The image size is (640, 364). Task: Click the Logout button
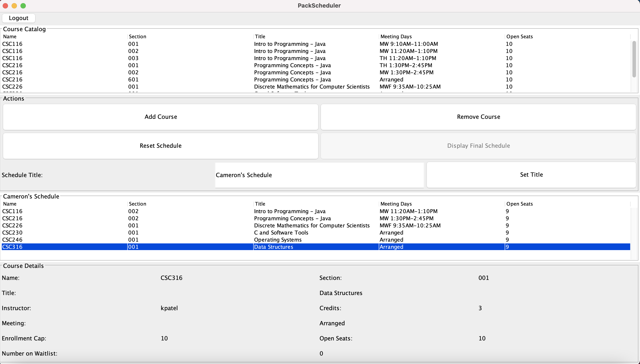click(x=18, y=18)
